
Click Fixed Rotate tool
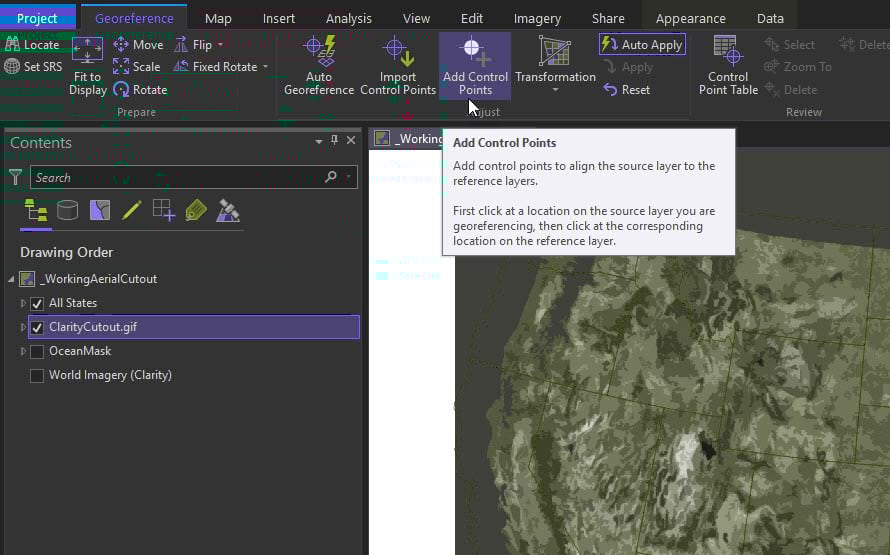[216, 66]
